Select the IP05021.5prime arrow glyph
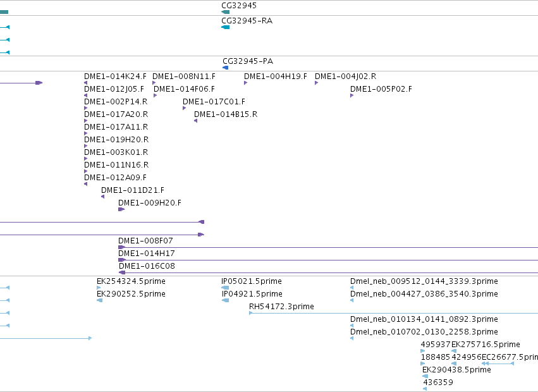Image resolution: width=538 pixels, height=392 pixels. click(x=225, y=288)
